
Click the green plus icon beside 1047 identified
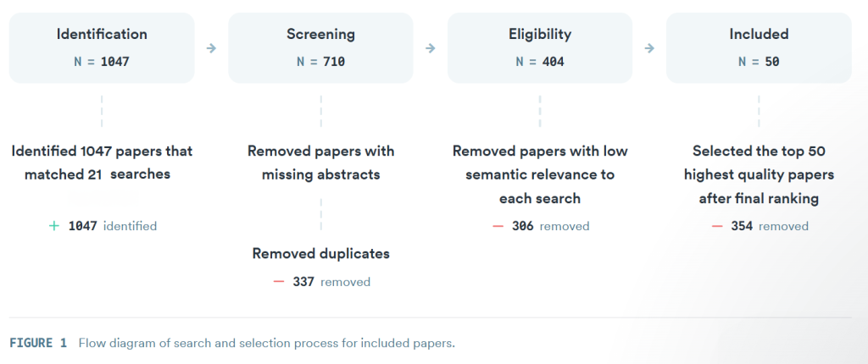pyautogui.click(x=55, y=226)
